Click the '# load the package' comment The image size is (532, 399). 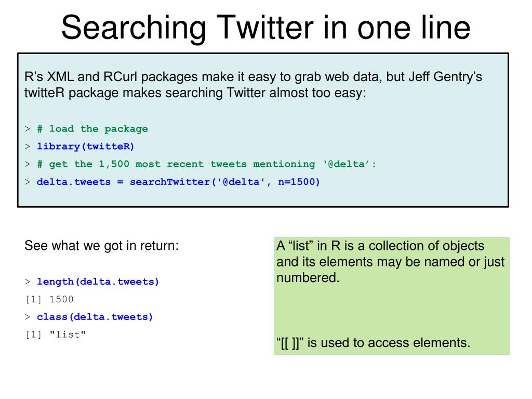tap(92, 129)
